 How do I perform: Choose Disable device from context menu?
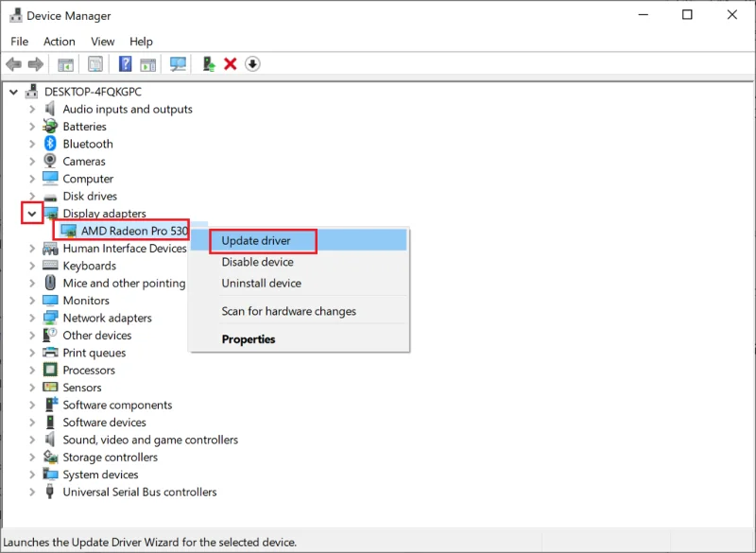click(x=299, y=262)
